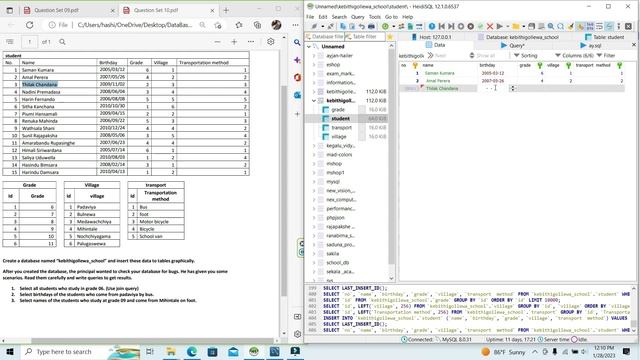
Task: Click the PDF search magnifier icon
Action: (x=62, y=42)
